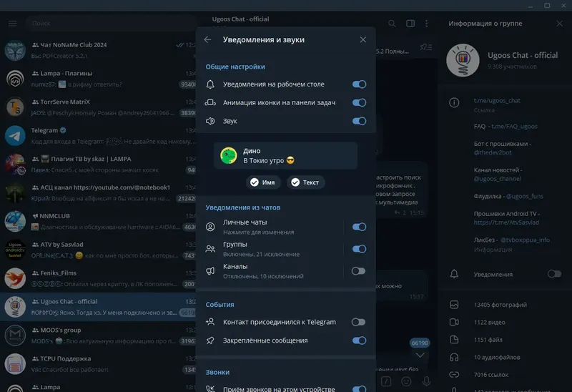Click the person icon beside Личные чаты
The width and height of the screenshot is (572, 392).
210,227
